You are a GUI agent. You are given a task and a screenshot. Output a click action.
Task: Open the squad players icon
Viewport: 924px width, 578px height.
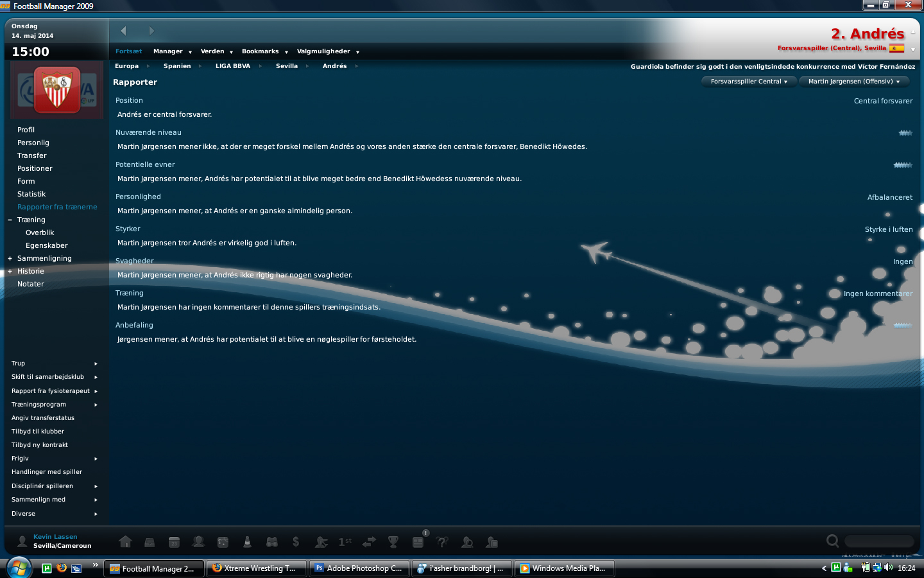coord(198,542)
